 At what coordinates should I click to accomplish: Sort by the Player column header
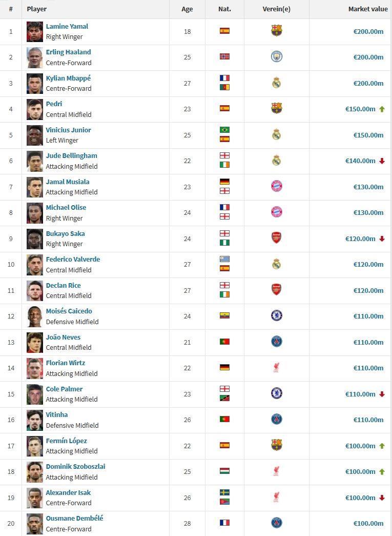pyautogui.click(x=37, y=9)
